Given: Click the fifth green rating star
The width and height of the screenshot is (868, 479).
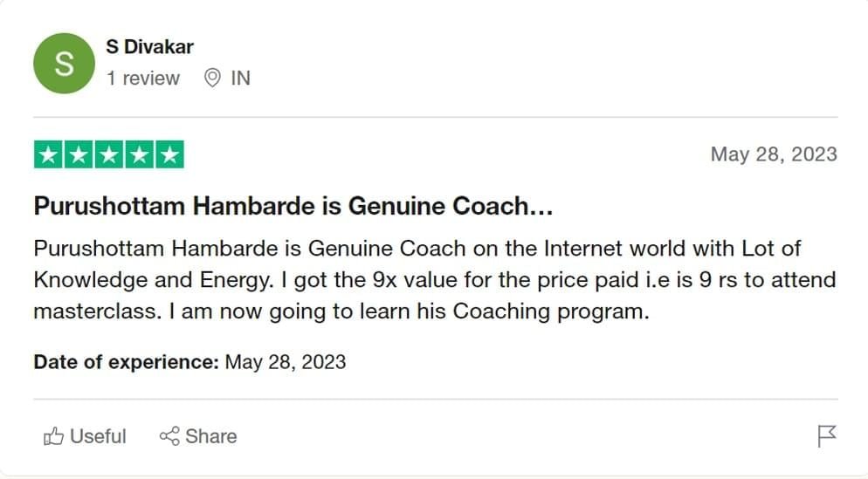Looking at the screenshot, I should click(x=169, y=155).
